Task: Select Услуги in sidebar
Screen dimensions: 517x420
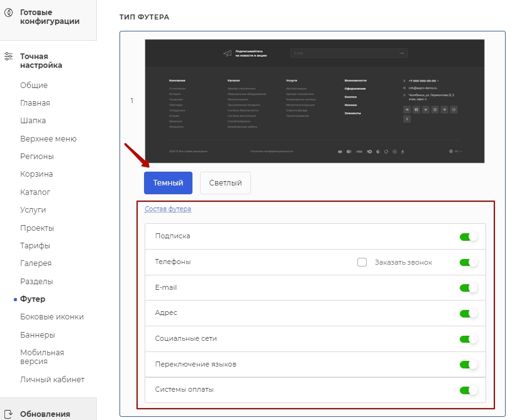Action: (x=33, y=210)
